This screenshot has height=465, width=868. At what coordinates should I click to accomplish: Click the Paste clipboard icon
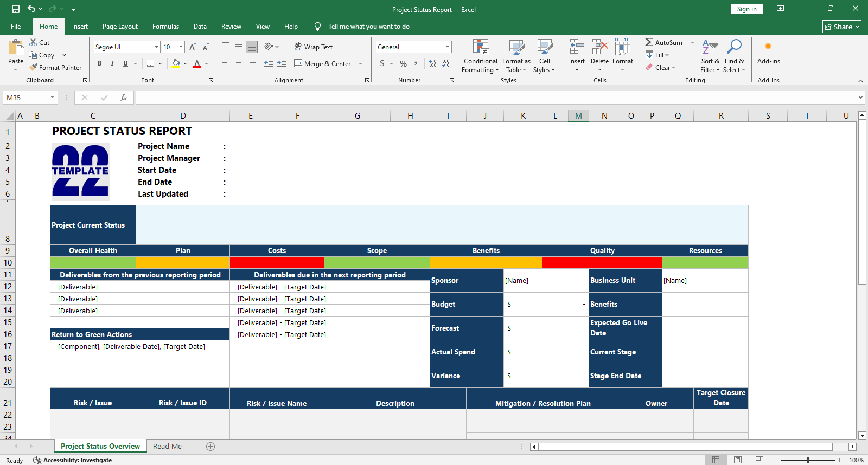click(16, 48)
